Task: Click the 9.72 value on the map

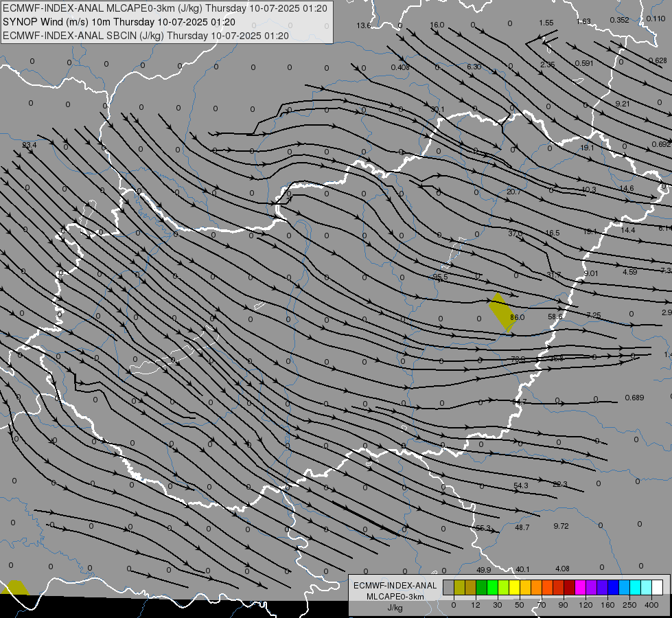Action: (561, 526)
